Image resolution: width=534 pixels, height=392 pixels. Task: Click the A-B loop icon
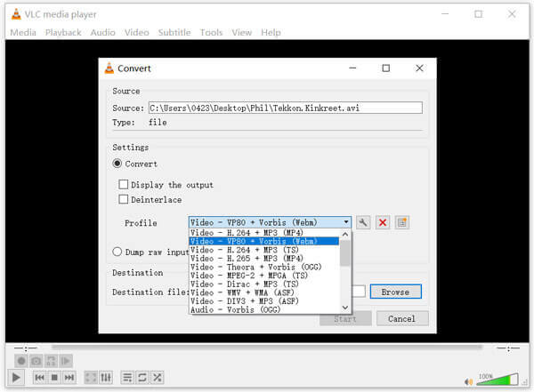click(51, 361)
